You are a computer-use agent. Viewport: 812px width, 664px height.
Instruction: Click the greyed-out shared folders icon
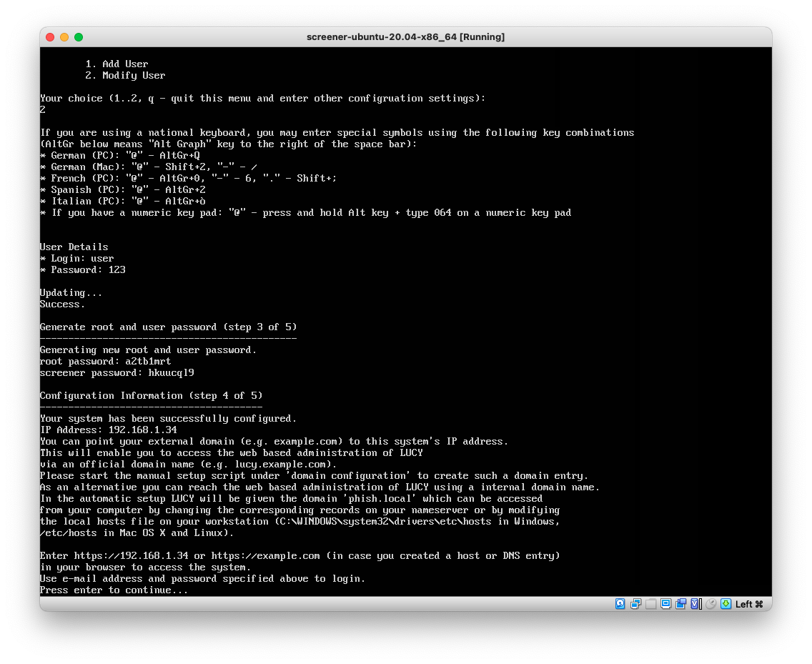tap(650, 604)
